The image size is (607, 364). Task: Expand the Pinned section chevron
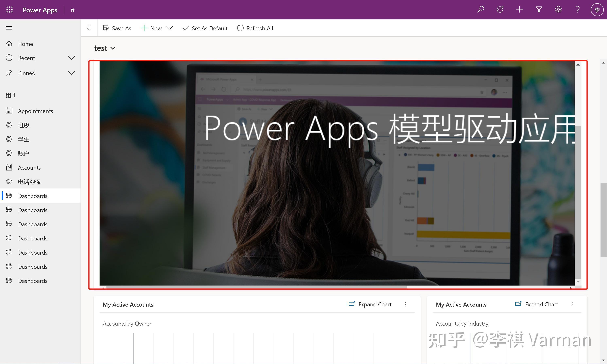(x=71, y=73)
